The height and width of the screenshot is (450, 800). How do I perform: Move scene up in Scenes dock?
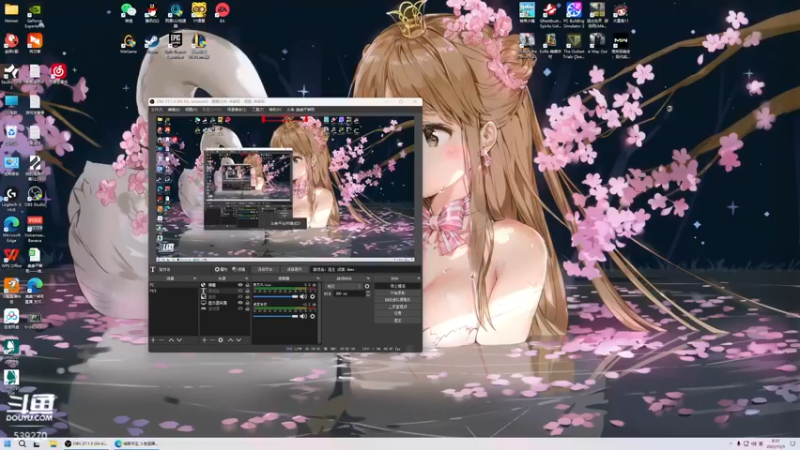(171, 340)
